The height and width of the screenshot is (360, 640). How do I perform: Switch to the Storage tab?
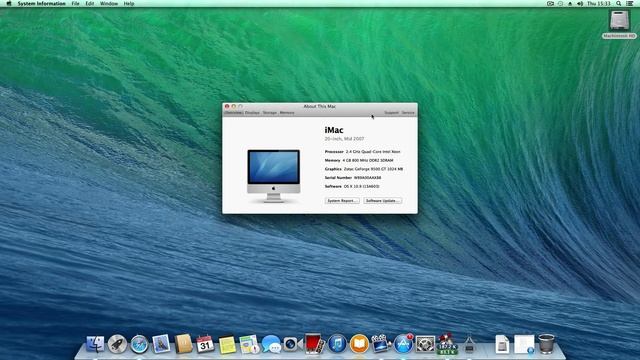[269, 113]
